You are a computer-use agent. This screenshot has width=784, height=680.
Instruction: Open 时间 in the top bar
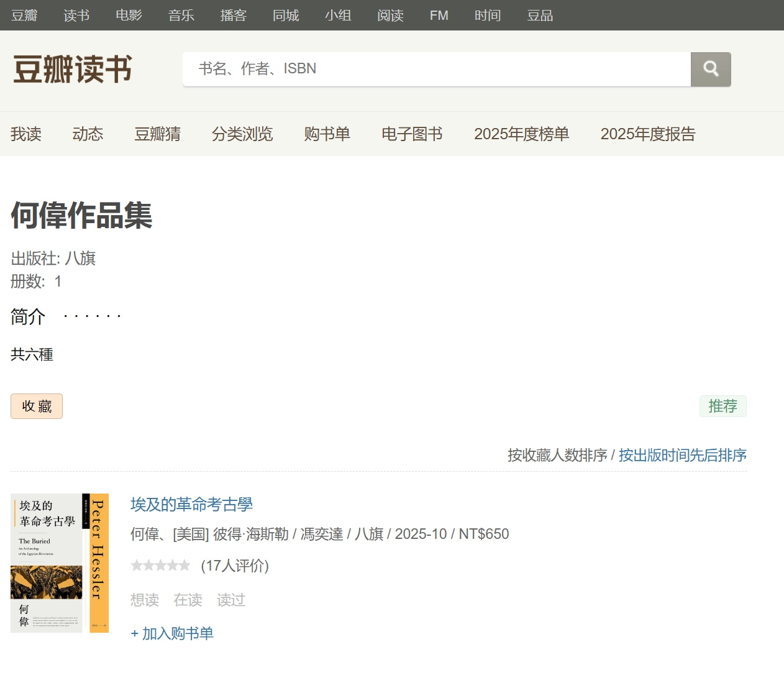pyautogui.click(x=488, y=16)
